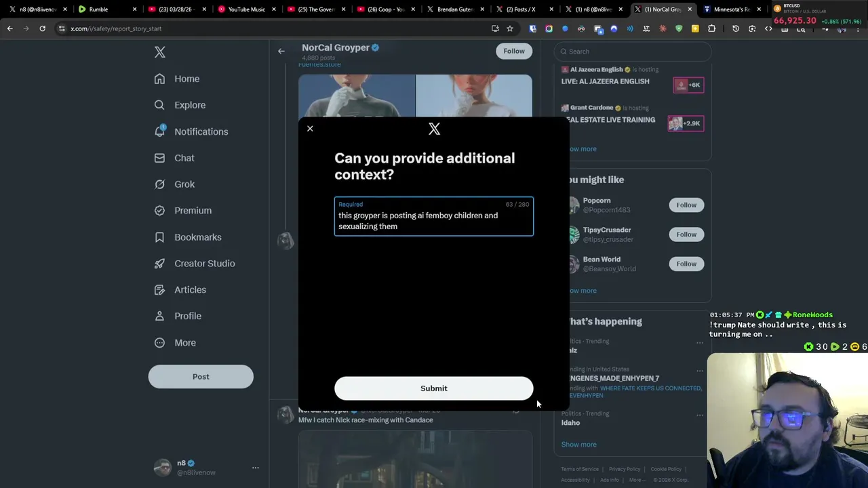
Task: Click the site information icon in address bar
Action: (62, 28)
